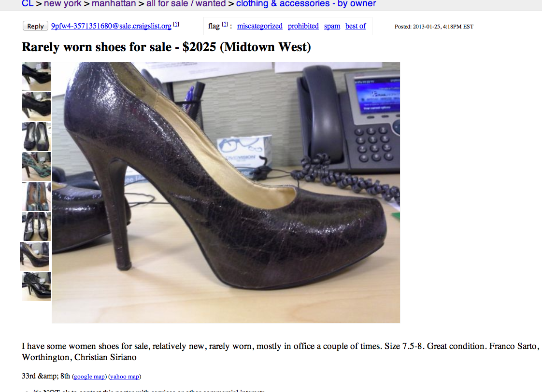542x392 pixels.
Task: Navigate to the manhattan breadcrumb
Action: [114, 4]
